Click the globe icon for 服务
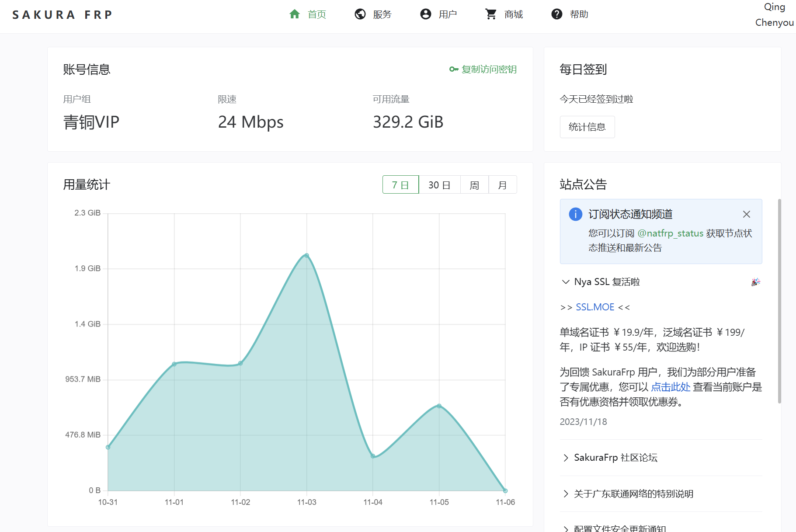This screenshot has width=796, height=532. 360,14
